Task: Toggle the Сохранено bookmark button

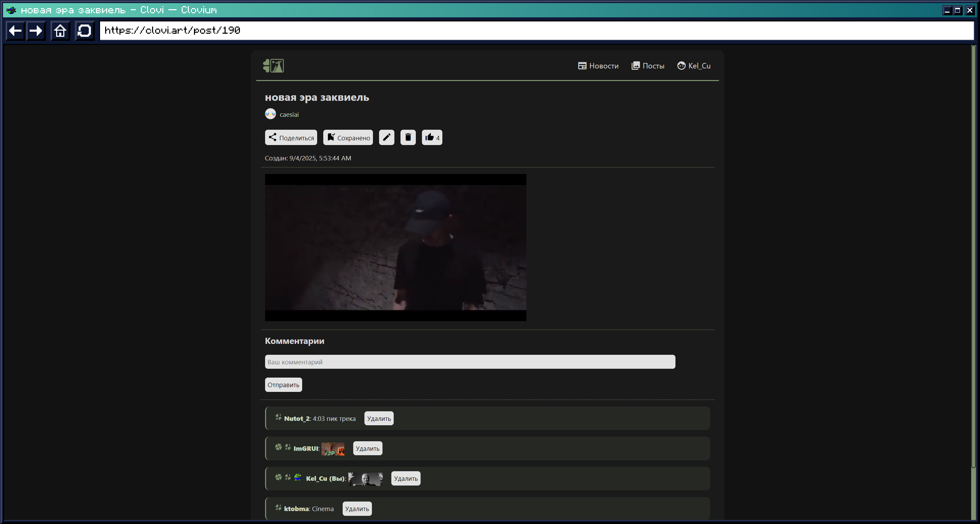Action: [348, 137]
